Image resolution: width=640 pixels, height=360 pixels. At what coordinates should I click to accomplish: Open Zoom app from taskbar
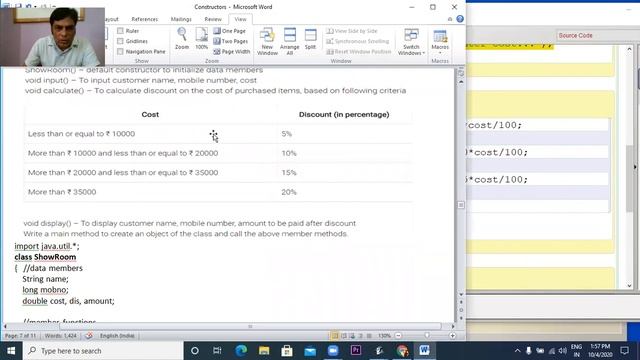[333, 351]
